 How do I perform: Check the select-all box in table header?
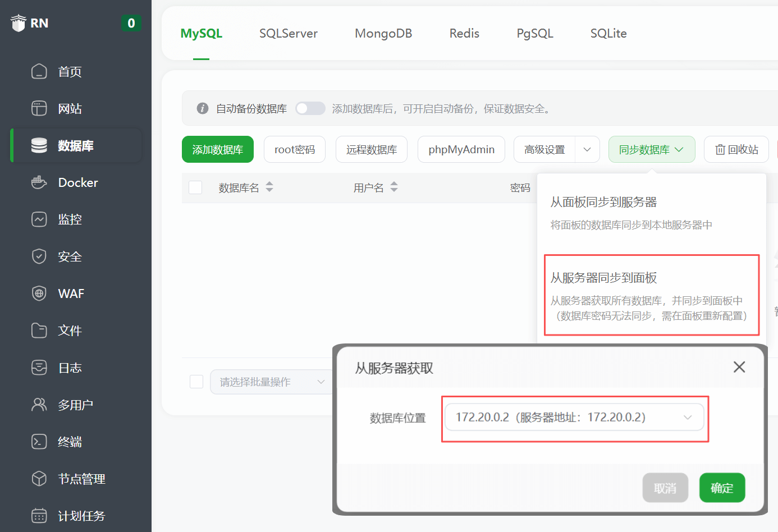[x=195, y=187]
